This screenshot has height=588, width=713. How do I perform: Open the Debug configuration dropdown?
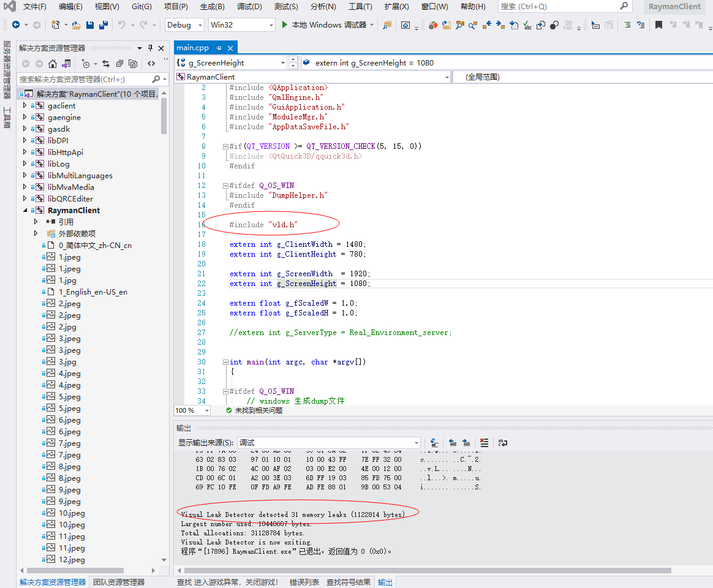pyautogui.click(x=200, y=25)
